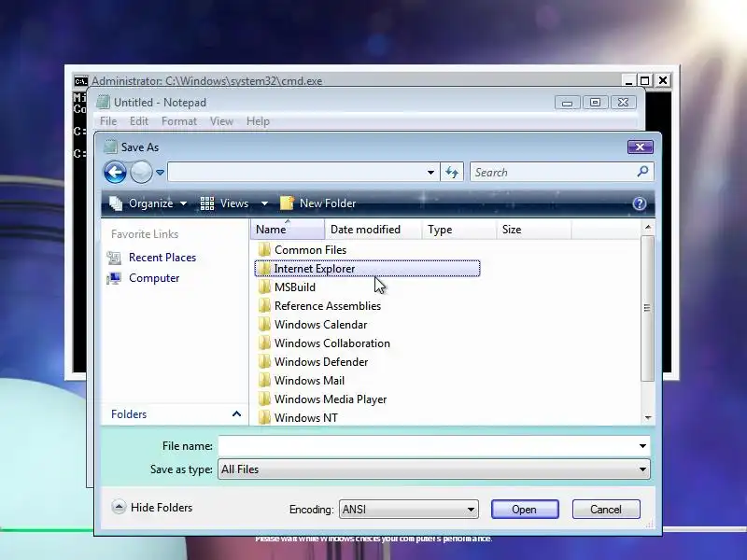Click the Open button

coord(525,510)
